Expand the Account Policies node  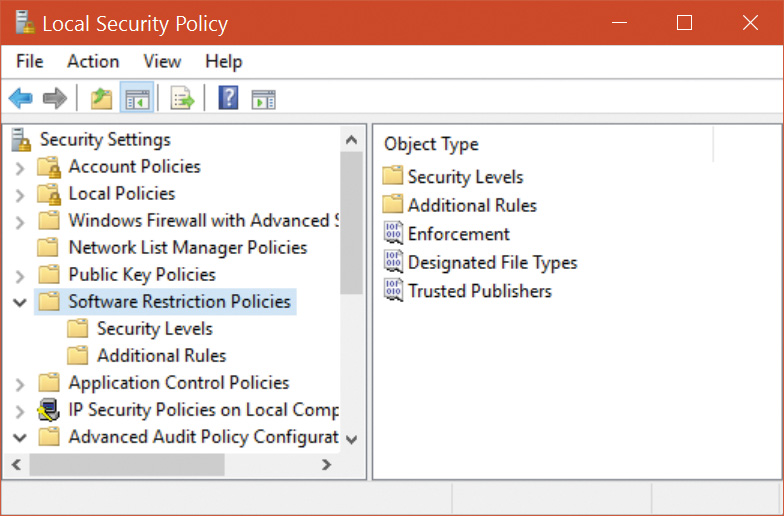(x=20, y=167)
